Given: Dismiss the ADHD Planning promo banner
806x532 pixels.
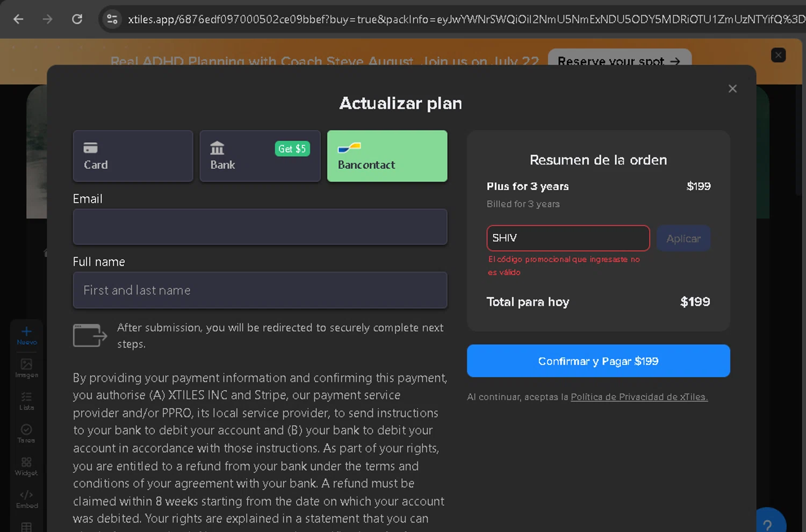Looking at the screenshot, I should click(778, 55).
